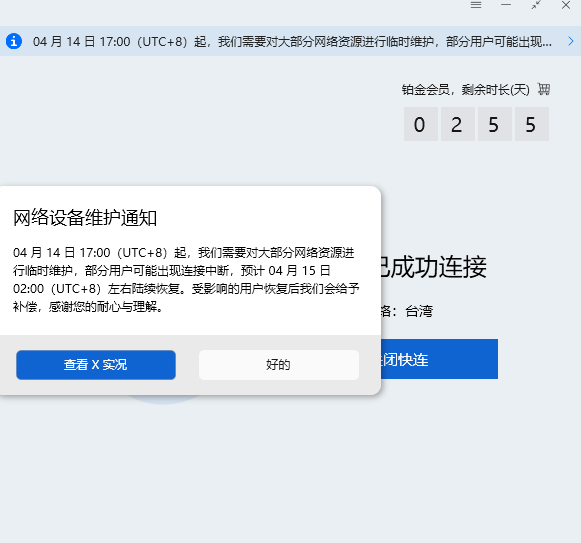The image size is (581, 543).
Task: Click the 查看 X 实况 button
Action: pos(96,365)
